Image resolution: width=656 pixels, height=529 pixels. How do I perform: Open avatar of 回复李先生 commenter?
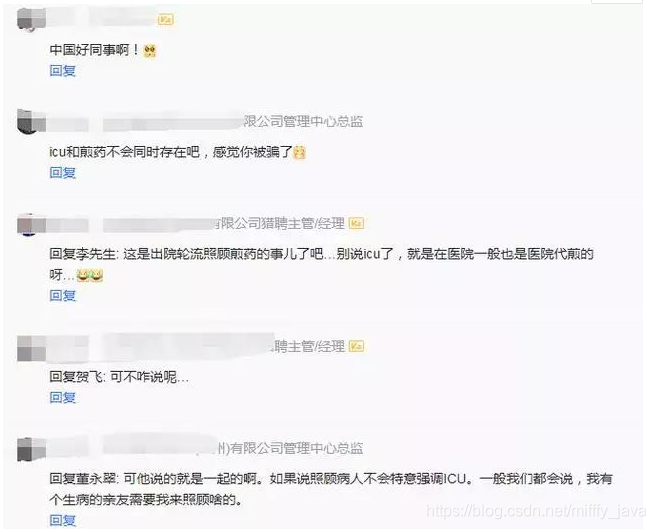(31, 224)
